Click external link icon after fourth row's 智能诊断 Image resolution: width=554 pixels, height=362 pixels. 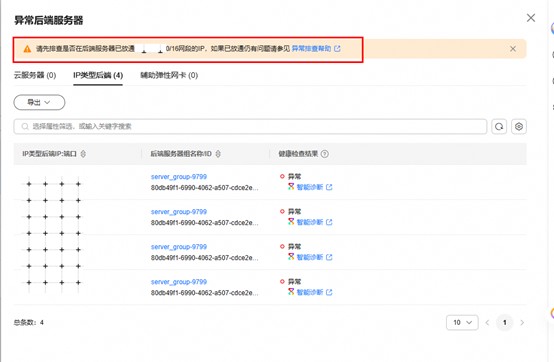tap(329, 292)
